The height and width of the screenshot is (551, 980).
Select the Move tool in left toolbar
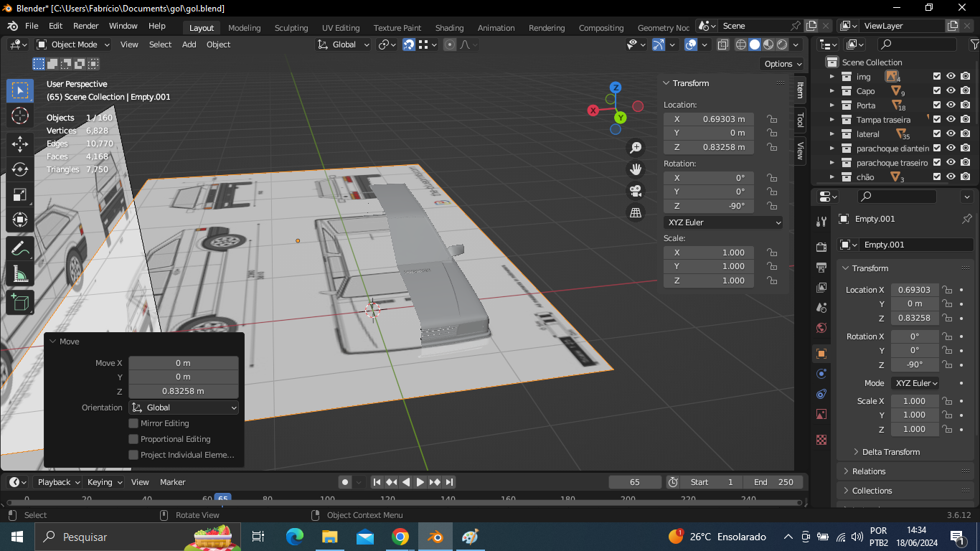pyautogui.click(x=20, y=143)
